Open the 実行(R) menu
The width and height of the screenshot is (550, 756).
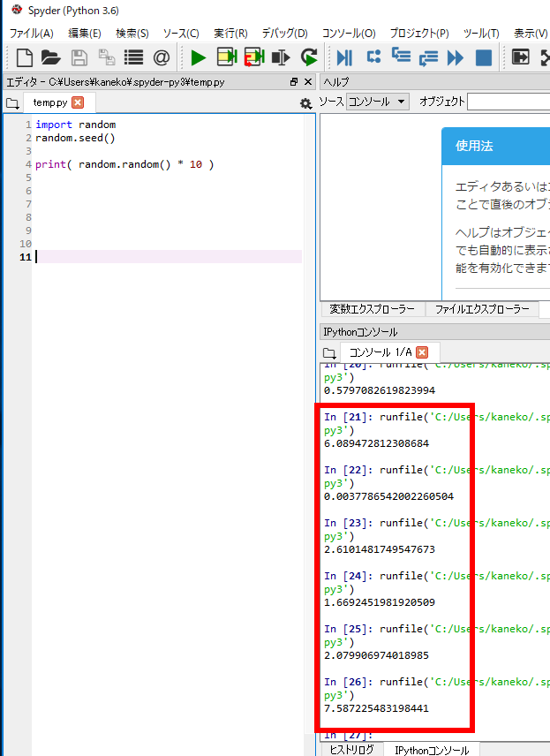[231, 34]
